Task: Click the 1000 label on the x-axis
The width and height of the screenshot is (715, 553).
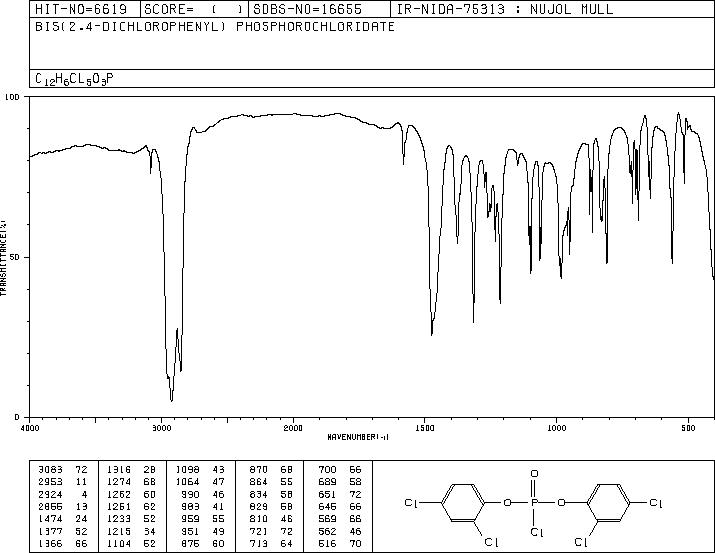Action: [x=556, y=428]
